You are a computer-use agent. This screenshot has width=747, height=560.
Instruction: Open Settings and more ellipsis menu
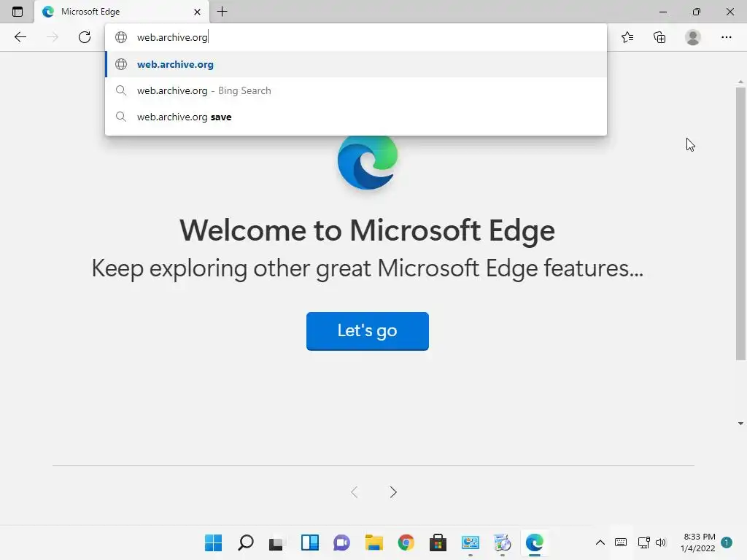(x=726, y=37)
